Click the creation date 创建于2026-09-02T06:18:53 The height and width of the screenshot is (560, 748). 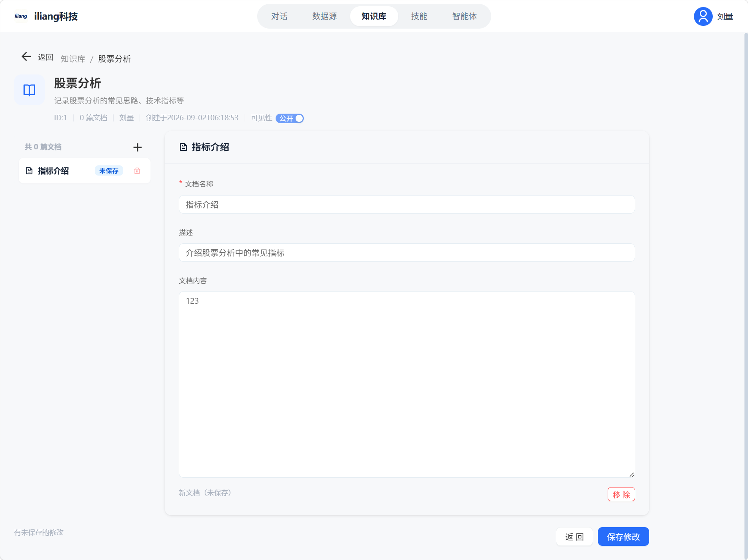click(192, 118)
